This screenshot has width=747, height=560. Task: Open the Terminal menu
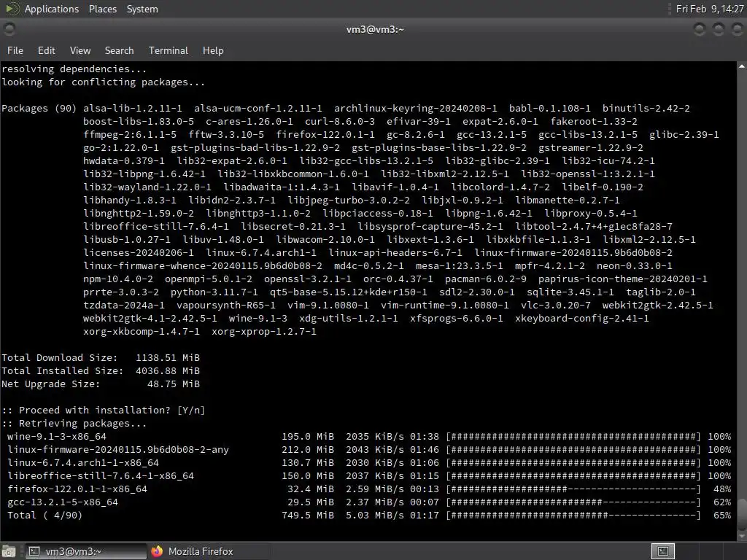coord(169,50)
